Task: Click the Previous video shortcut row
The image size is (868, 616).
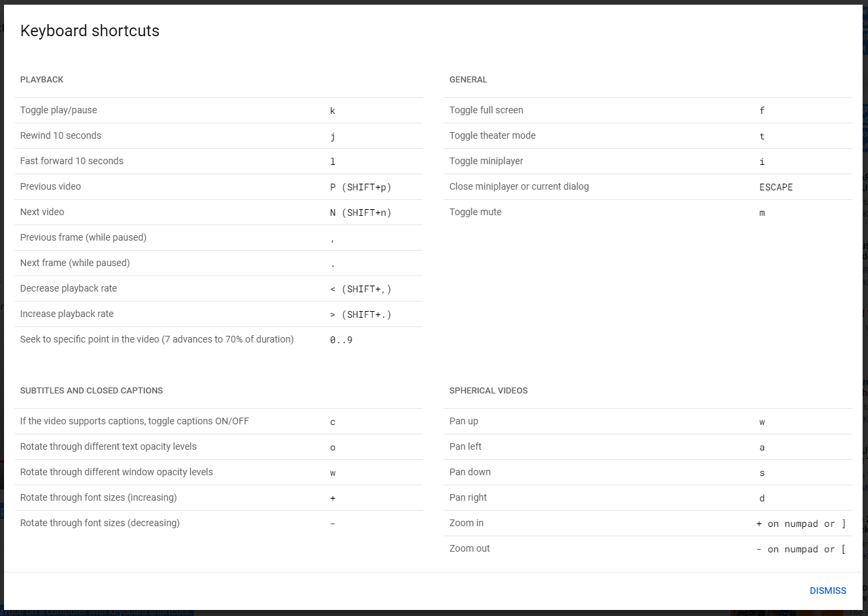Action: click(x=219, y=187)
